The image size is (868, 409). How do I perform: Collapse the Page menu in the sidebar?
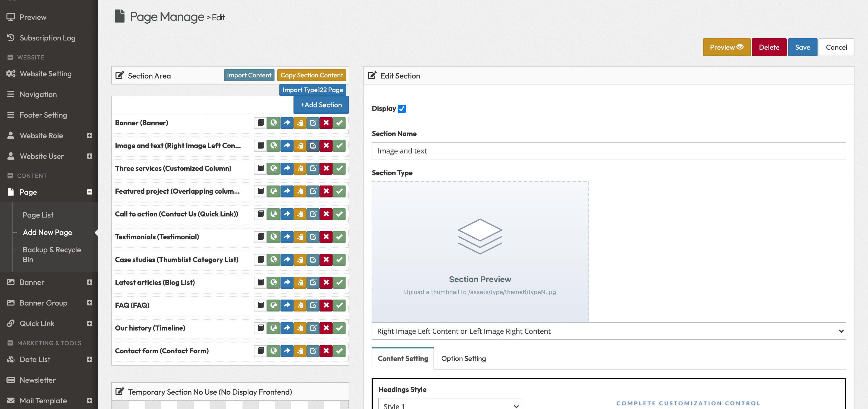point(89,192)
